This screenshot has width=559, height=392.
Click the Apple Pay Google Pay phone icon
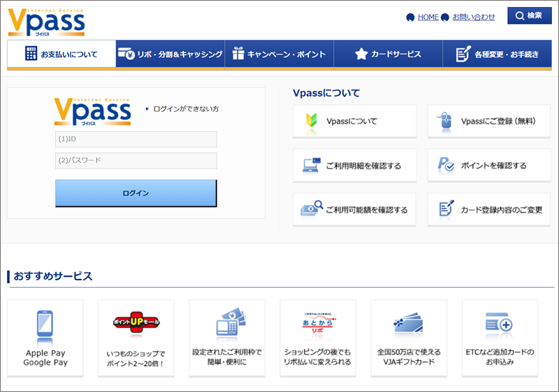(45, 325)
